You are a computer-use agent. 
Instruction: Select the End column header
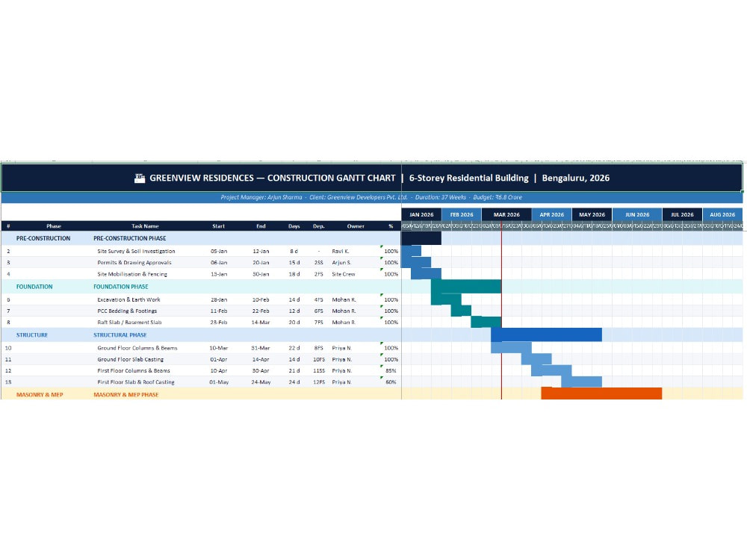[x=261, y=226]
